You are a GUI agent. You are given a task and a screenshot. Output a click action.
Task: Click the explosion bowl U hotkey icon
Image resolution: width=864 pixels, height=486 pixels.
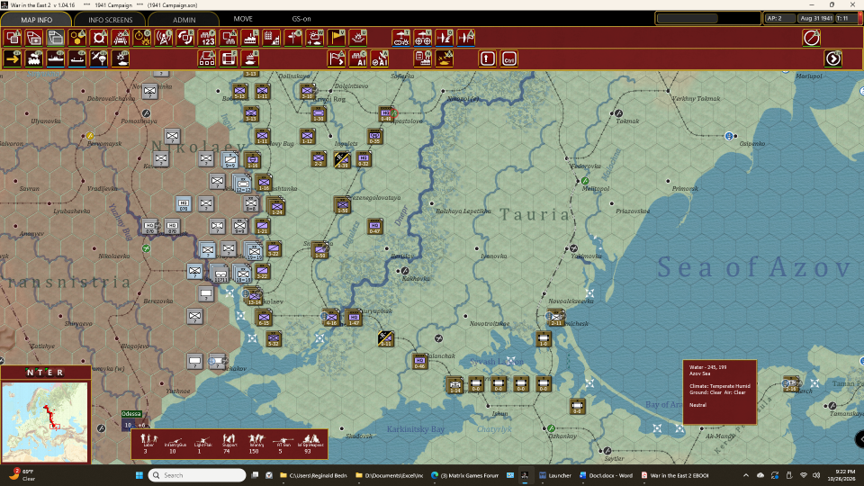[358, 38]
